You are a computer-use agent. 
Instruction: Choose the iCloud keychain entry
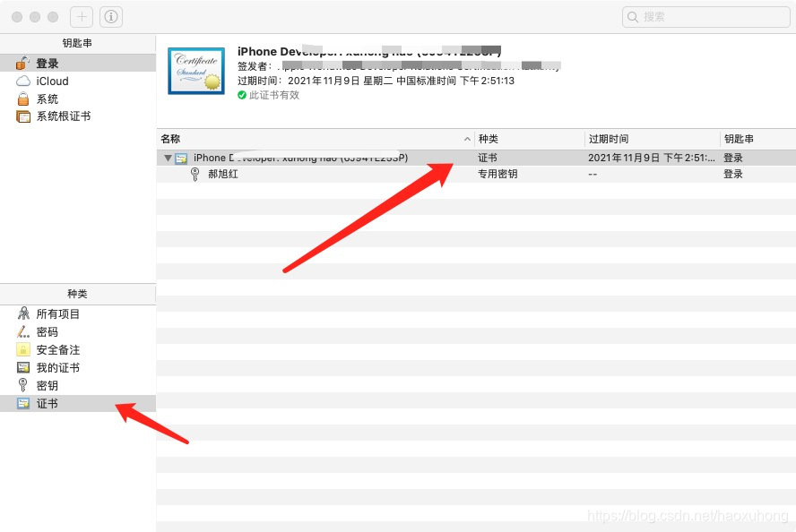[x=78, y=82]
